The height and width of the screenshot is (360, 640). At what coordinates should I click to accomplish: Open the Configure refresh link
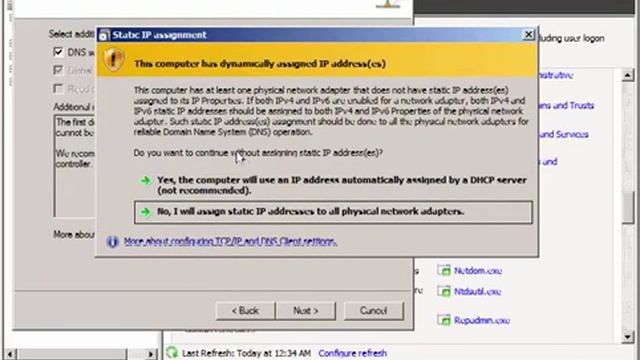click(352, 353)
